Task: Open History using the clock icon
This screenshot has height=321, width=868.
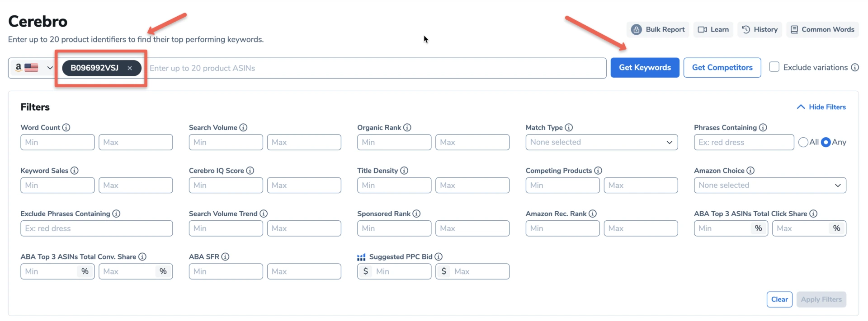Action: (746, 29)
